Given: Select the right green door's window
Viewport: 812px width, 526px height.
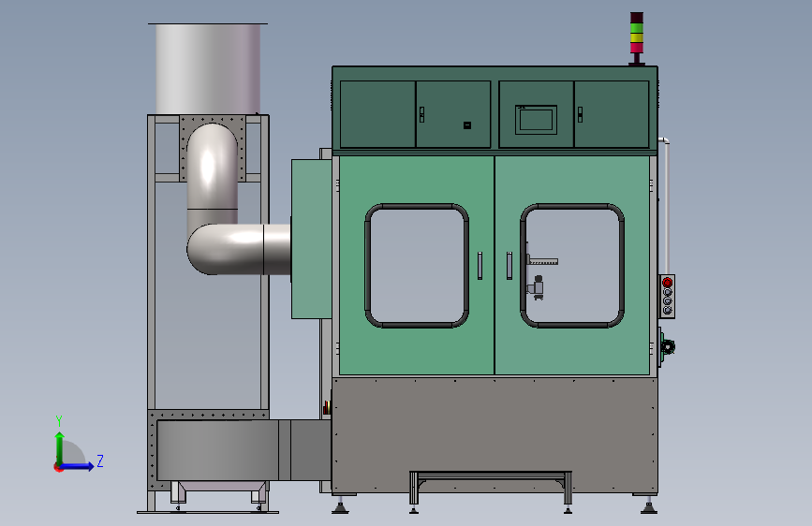Looking at the screenshot, I should [572, 266].
